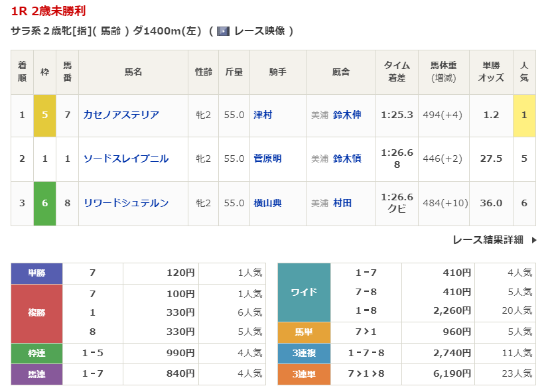Click the yellow frame number 5 cell
This screenshot has width=546, height=392.
[44, 115]
